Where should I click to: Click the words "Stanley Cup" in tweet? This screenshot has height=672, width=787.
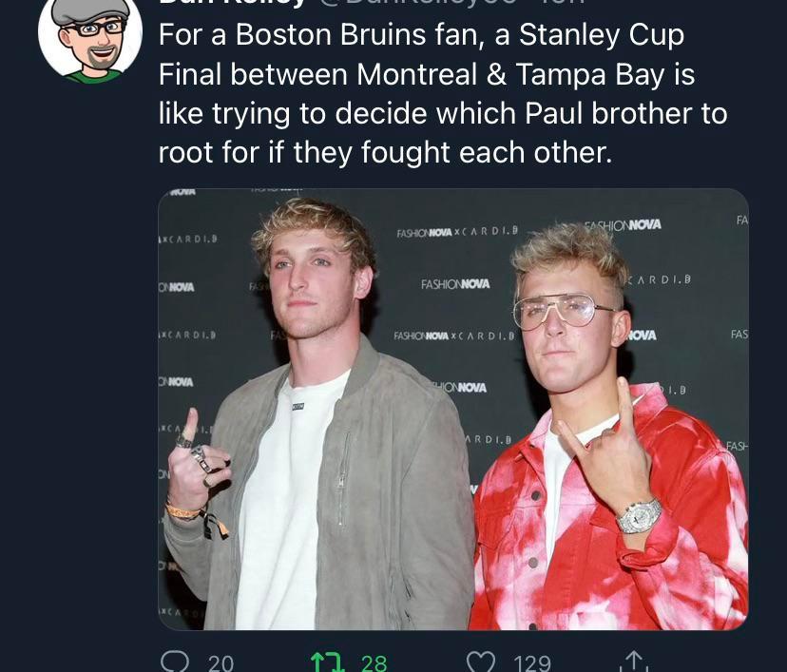602,35
